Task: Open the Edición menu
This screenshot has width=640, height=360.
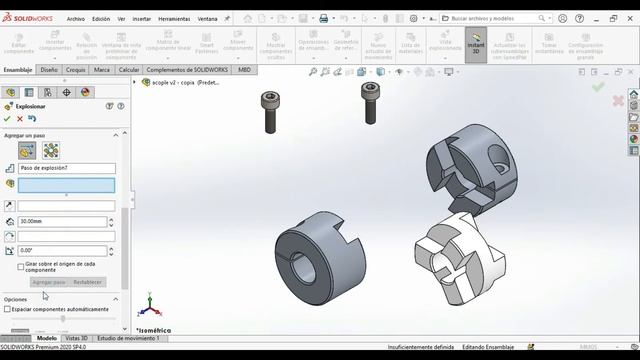Action: click(101, 19)
